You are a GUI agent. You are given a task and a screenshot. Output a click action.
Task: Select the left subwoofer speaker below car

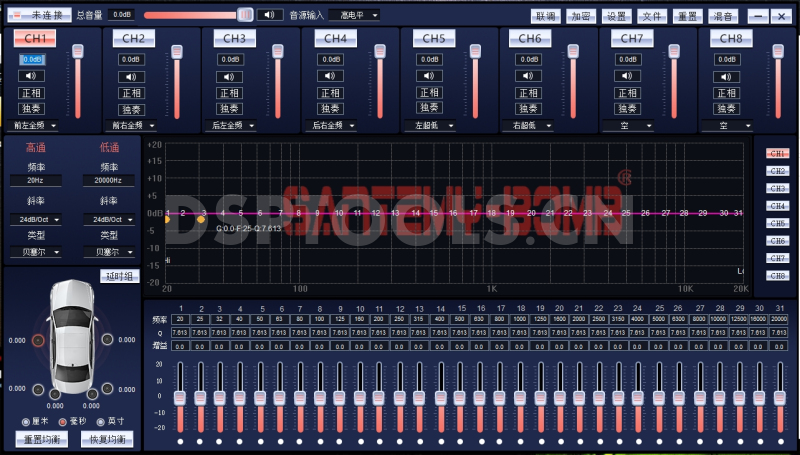coord(55,394)
